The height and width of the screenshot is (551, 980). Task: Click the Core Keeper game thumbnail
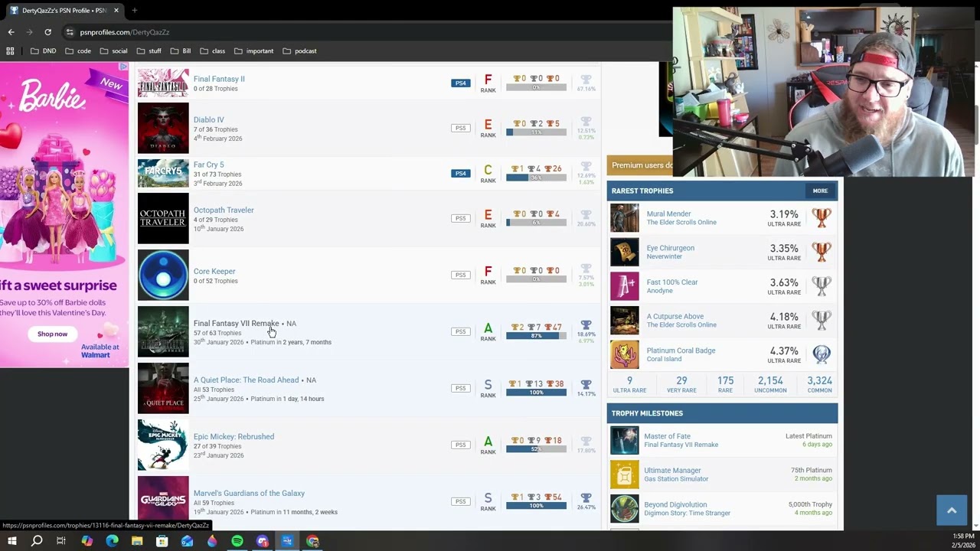[x=163, y=275]
